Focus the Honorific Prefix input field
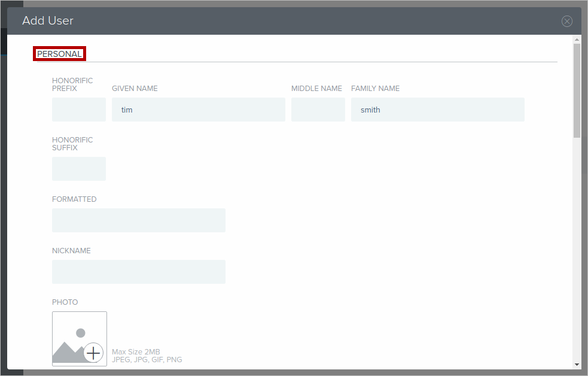 (79, 110)
